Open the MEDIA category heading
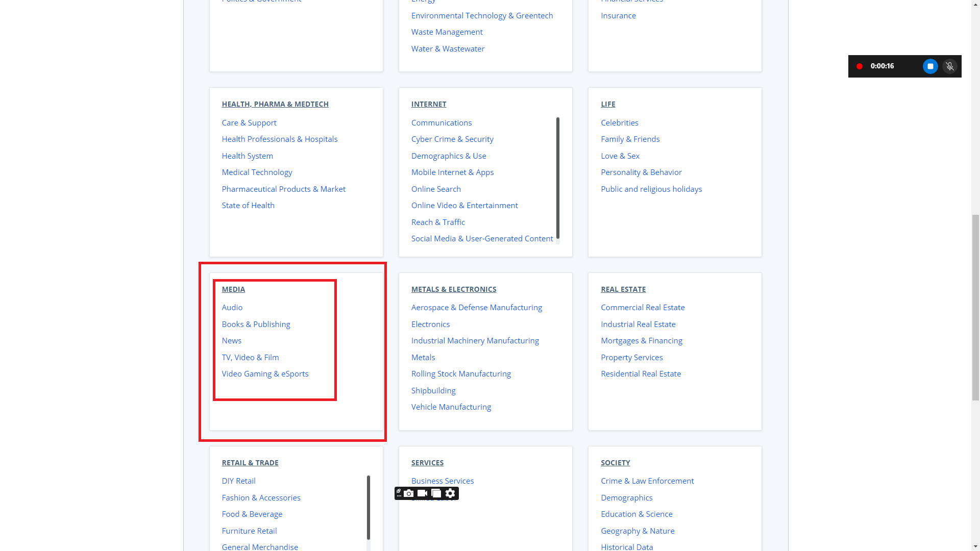980x551 pixels. pyautogui.click(x=233, y=289)
